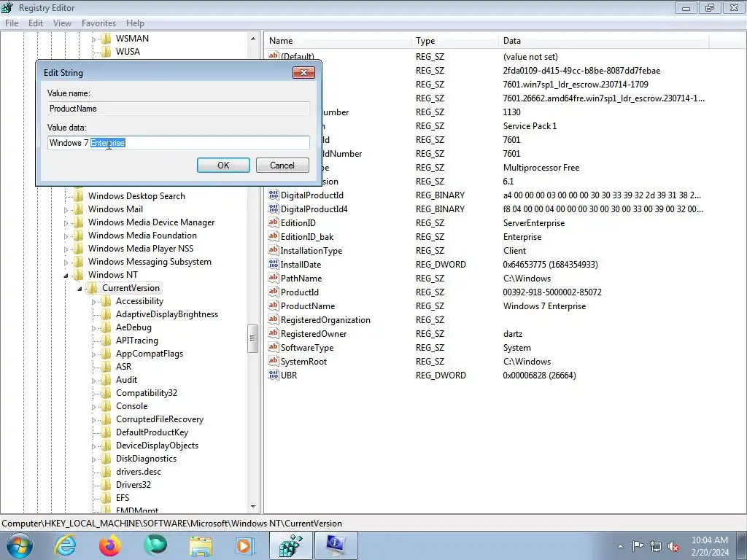
Task: Open Windows Explorer folder taskbar icon
Action: point(201,546)
